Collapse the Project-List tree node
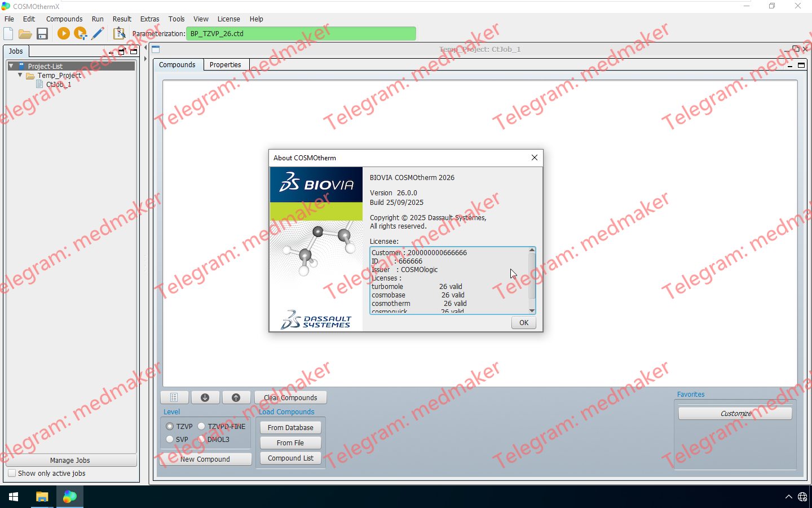The image size is (812, 508). (11, 66)
